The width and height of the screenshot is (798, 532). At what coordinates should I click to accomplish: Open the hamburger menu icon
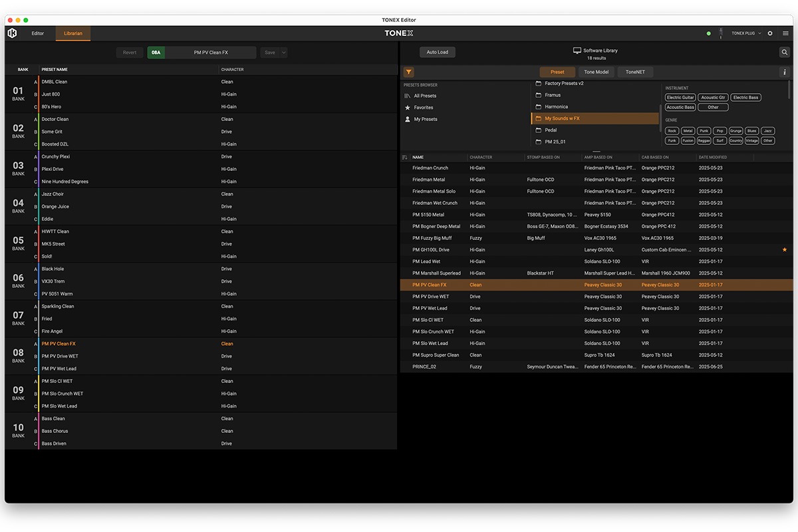785,33
